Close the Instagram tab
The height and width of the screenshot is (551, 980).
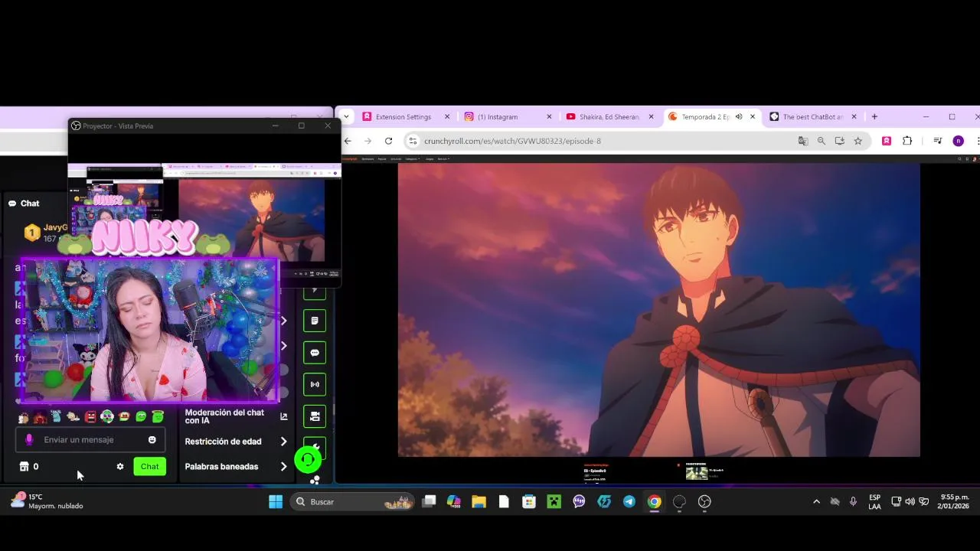tap(549, 117)
